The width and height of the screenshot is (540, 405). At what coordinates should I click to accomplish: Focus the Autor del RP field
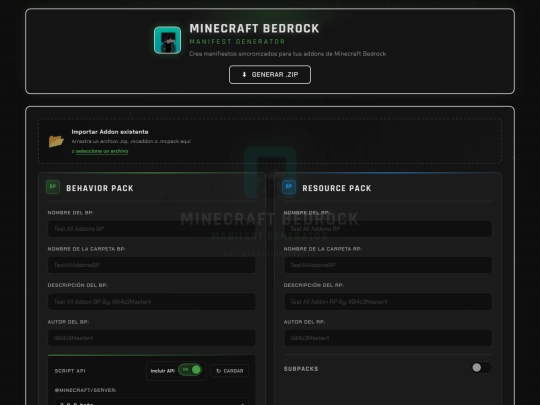(x=388, y=338)
